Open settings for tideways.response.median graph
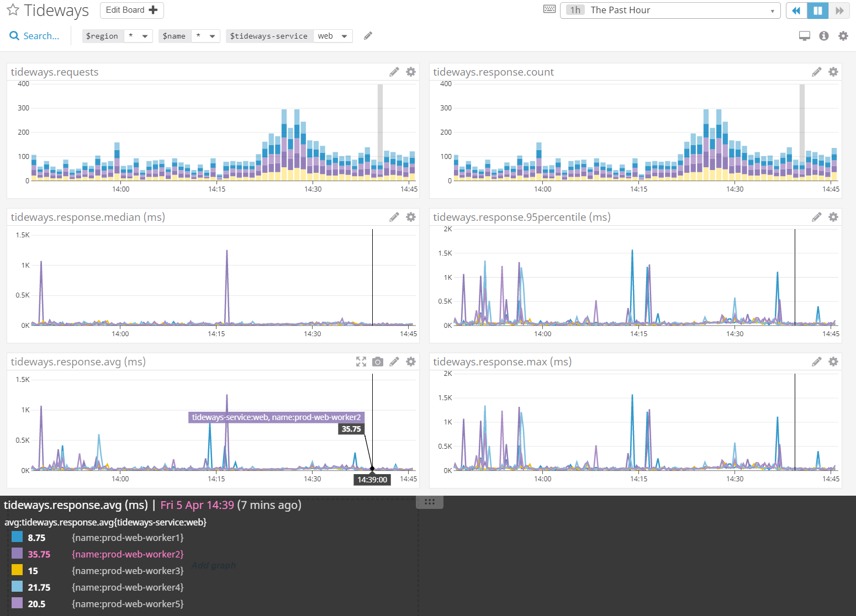The height and width of the screenshot is (616, 856). coord(411,217)
